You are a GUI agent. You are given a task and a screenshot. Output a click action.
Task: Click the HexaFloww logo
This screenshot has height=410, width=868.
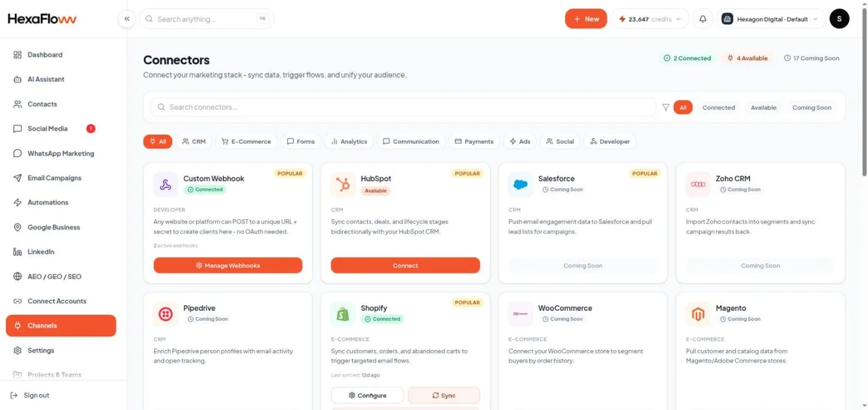click(x=42, y=19)
